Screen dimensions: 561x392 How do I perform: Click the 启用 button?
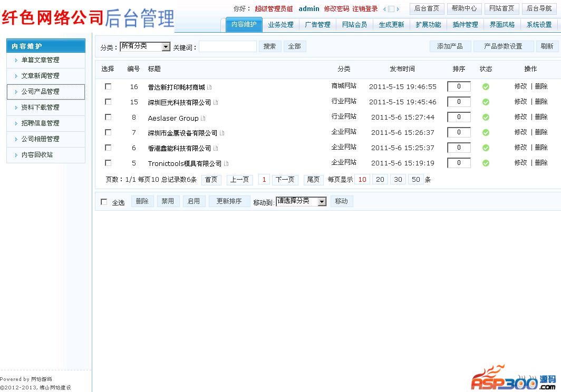[x=194, y=201]
